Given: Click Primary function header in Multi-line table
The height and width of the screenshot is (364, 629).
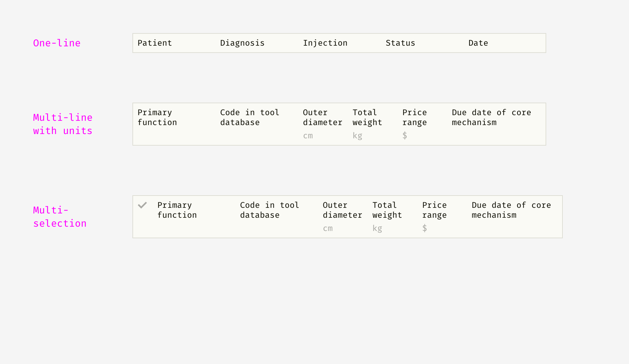Looking at the screenshot, I should tap(157, 117).
